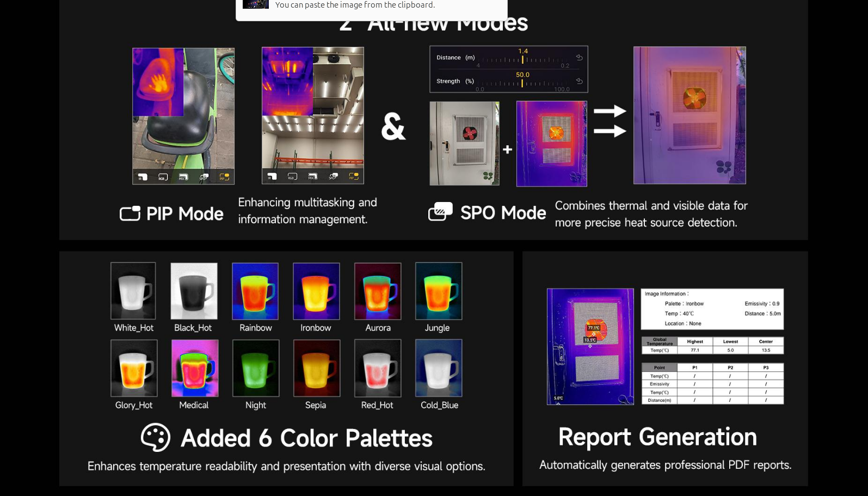The width and height of the screenshot is (868, 496).
Task: Select IR mode in the bike-seat screenshot toolbar
Action: click(143, 177)
